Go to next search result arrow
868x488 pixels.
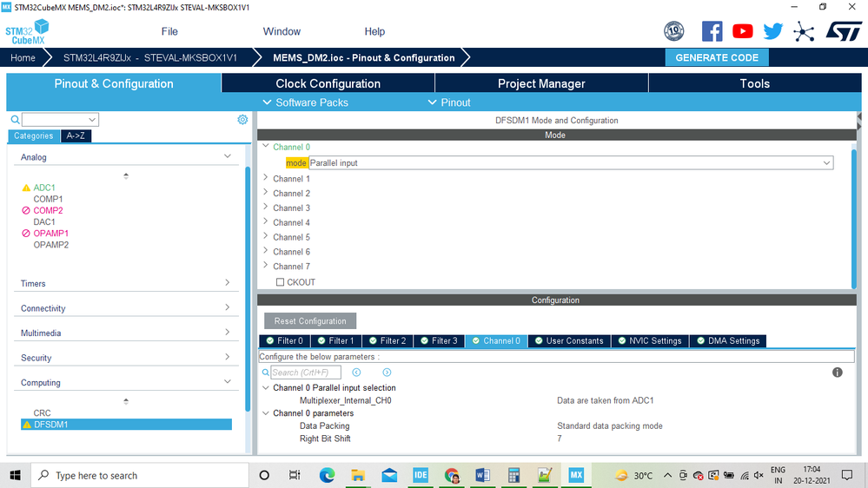387,373
